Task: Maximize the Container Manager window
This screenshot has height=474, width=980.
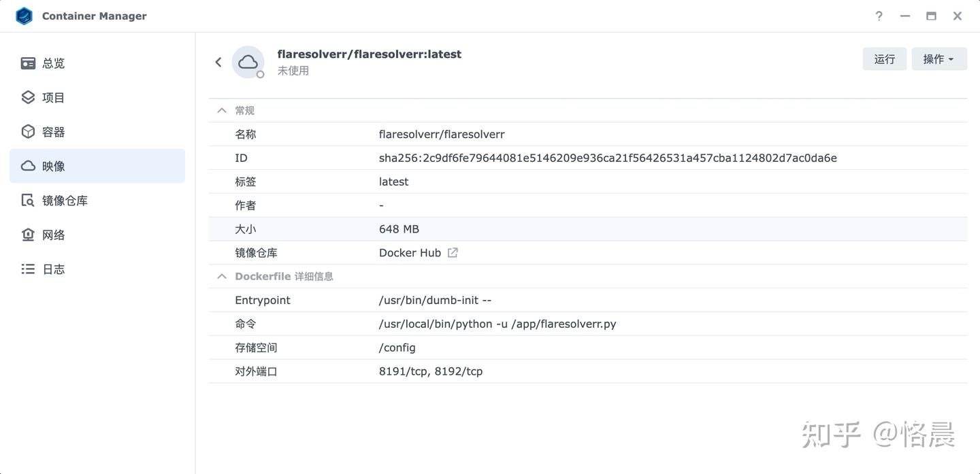Action: click(931, 16)
